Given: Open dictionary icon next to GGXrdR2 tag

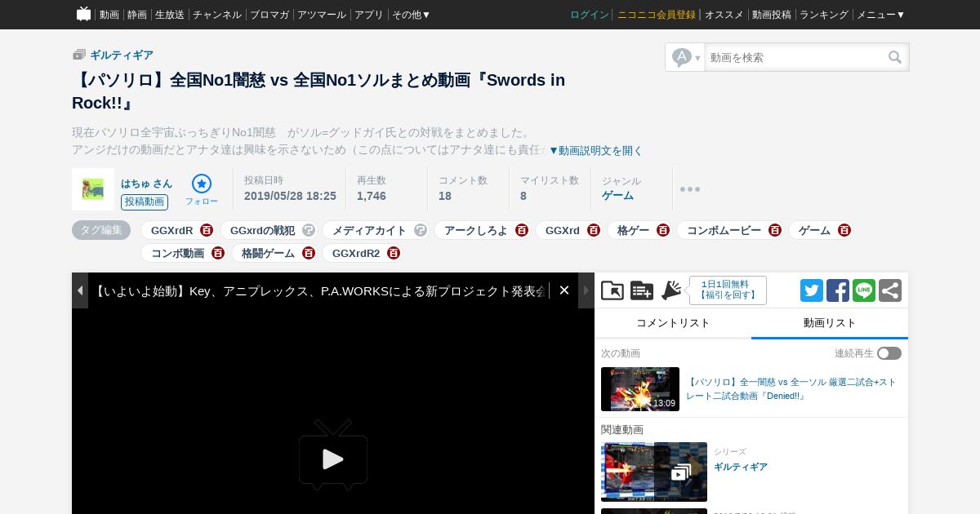Looking at the screenshot, I should click(x=394, y=254).
